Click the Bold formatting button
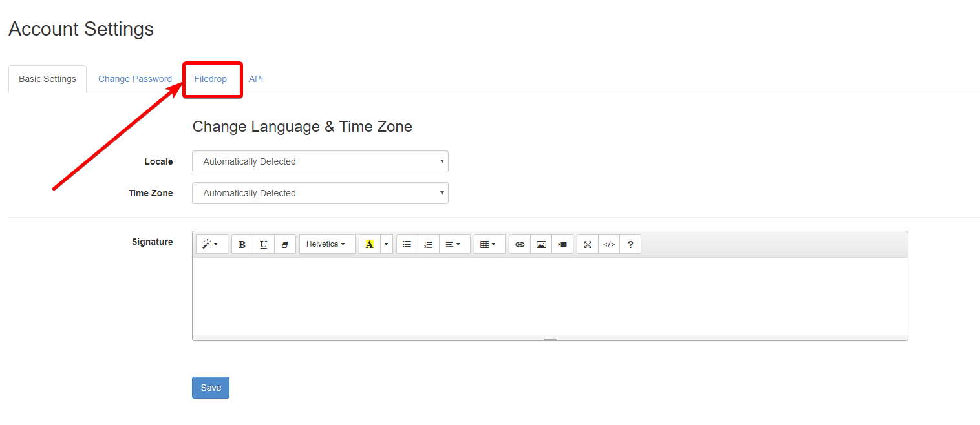980x425 pixels. (x=242, y=244)
